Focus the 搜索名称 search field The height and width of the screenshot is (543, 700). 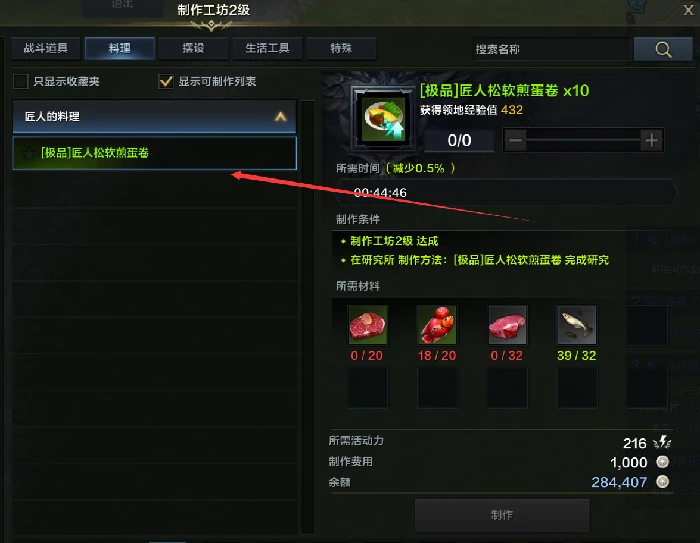(552, 49)
